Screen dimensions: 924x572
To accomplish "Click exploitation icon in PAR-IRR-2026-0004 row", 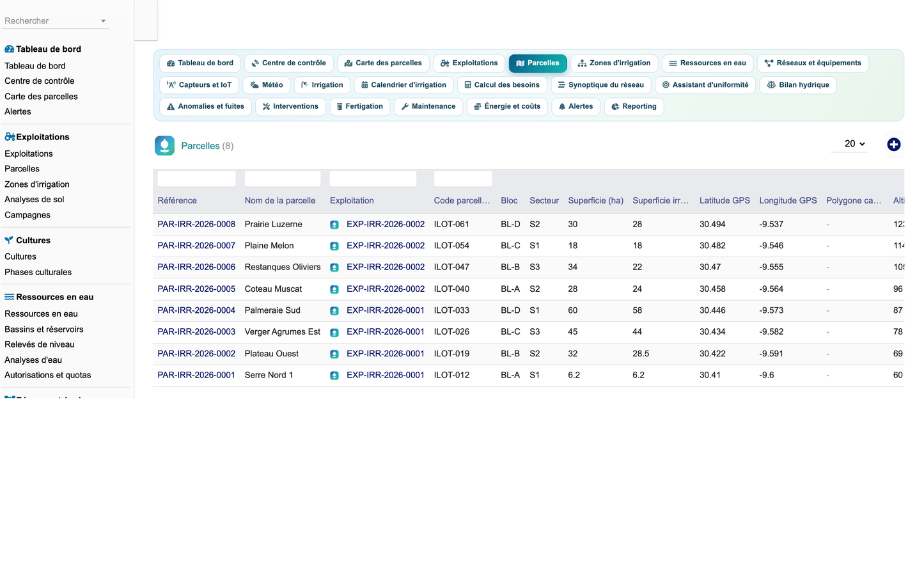I will click(334, 310).
